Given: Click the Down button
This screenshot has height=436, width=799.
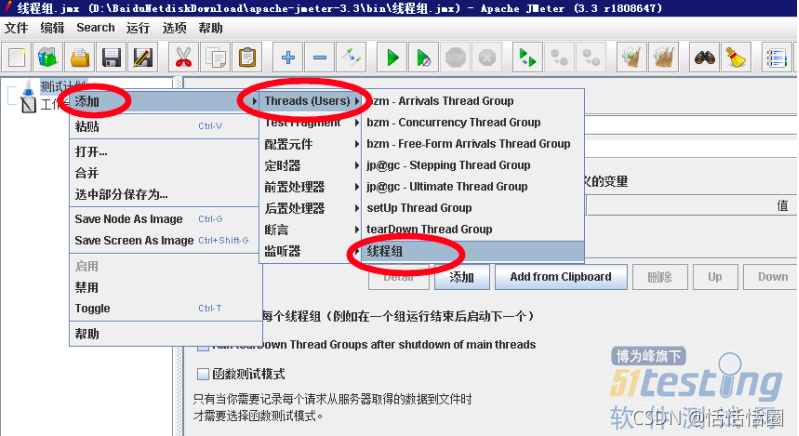Looking at the screenshot, I should click(771, 277).
